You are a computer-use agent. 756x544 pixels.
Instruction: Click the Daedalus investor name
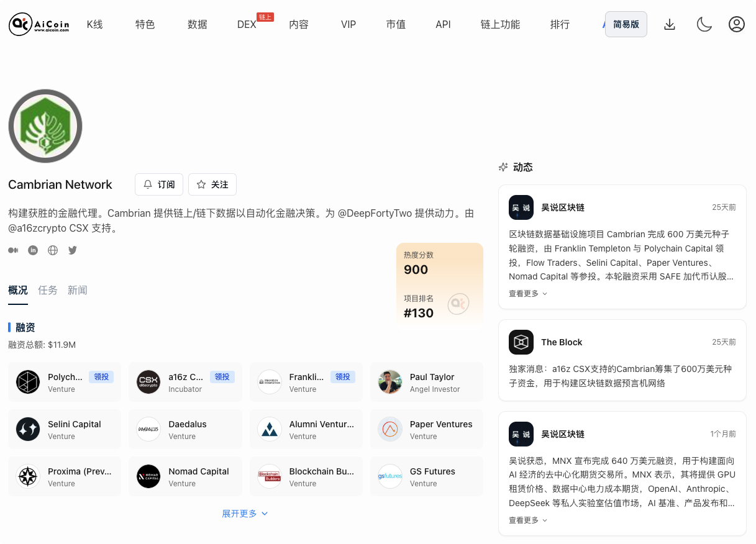(188, 424)
